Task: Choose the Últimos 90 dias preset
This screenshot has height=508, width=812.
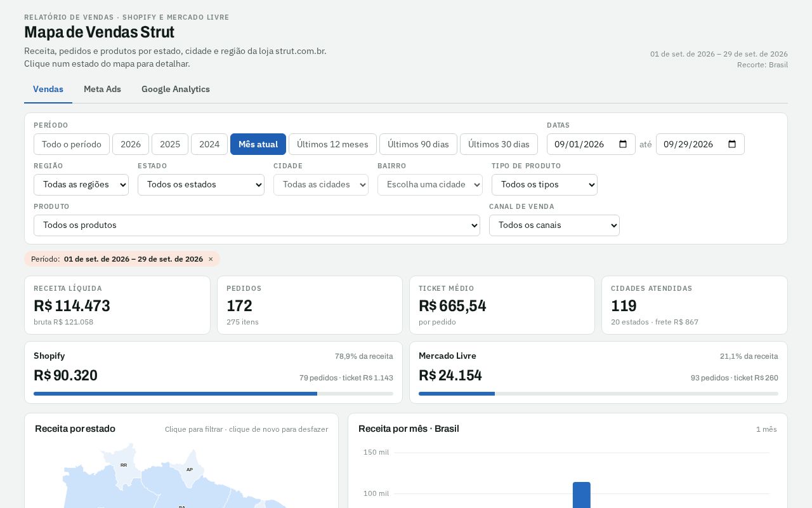Action: click(x=418, y=144)
